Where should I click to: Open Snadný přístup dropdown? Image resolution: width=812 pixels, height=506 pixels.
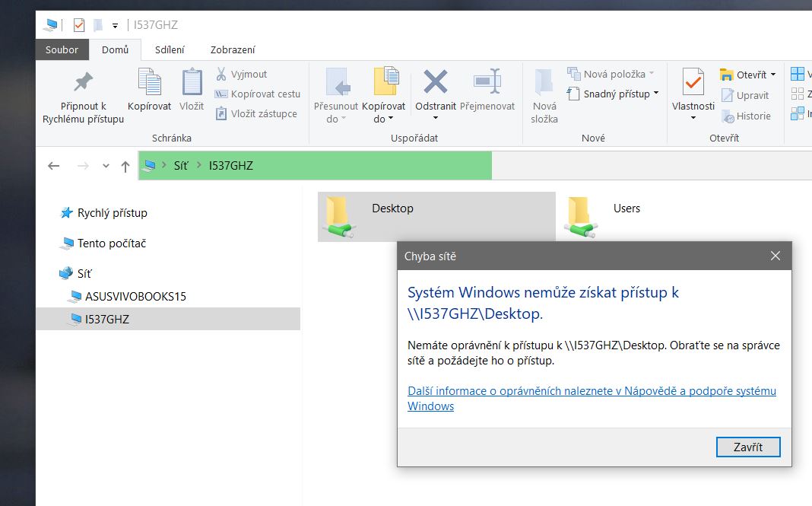pyautogui.click(x=613, y=94)
